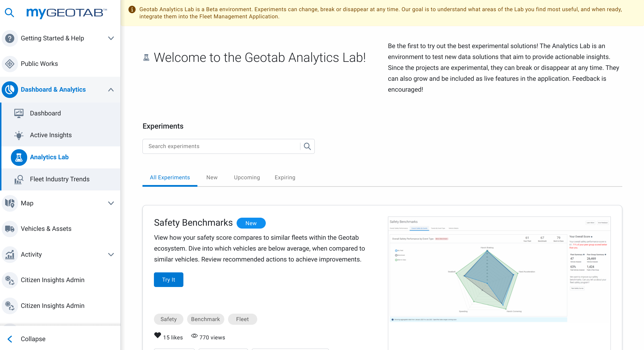The height and width of the screenshot is (350, 644).
Task: Open the Safety Benchmarks preview thumbnail
Action: coord(499,283)
